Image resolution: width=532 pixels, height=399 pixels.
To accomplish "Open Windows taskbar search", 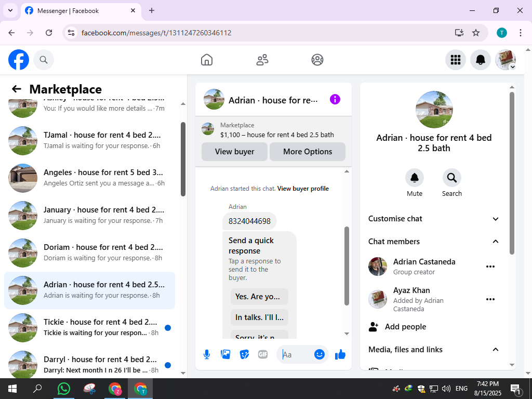I will (37, 389).
